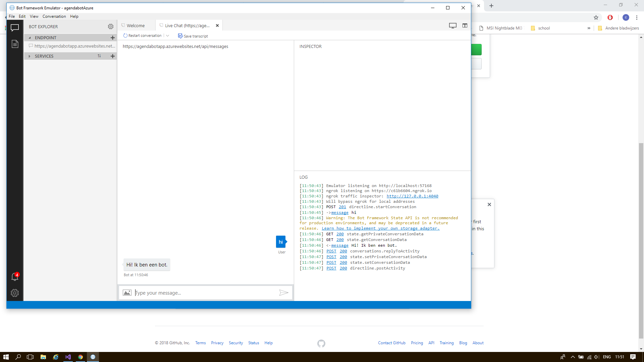Open Chrome from the taskbar
Screen dimensions: 644x362
pyautogui.click(x=80, y=357)
